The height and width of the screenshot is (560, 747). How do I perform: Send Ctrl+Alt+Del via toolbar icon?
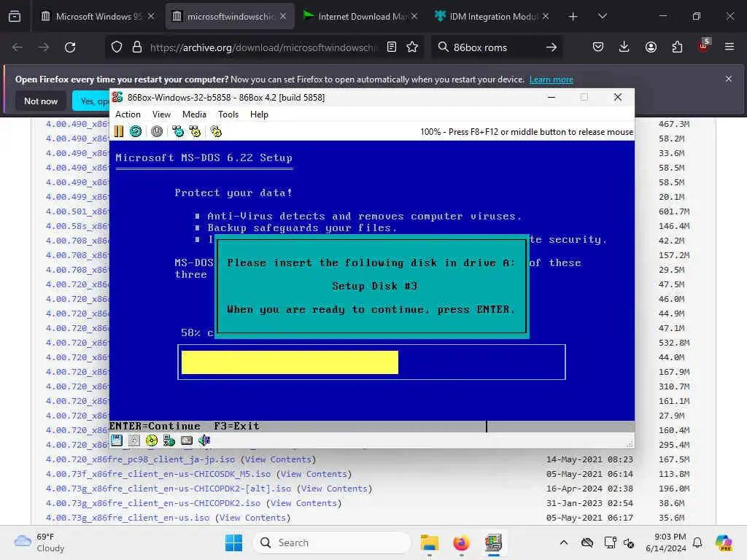click(x=178, y=131)
